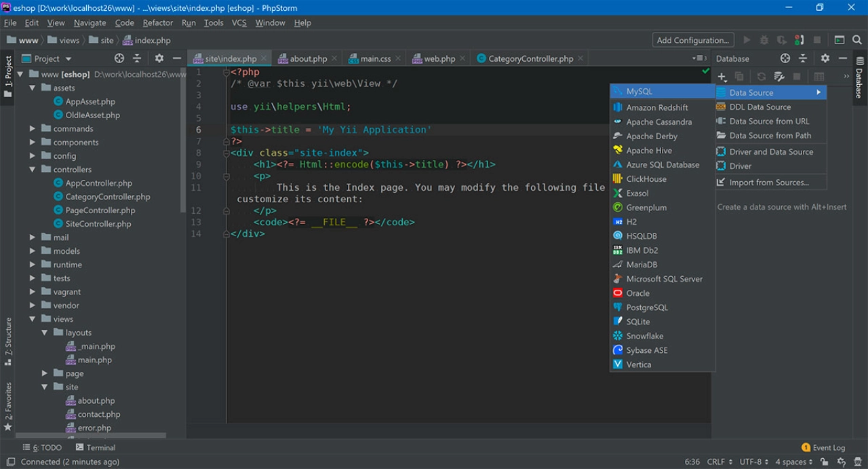The height and width of the screenshot is (469, 868).
Task: Open the Refactor menu
Action: 158,22
